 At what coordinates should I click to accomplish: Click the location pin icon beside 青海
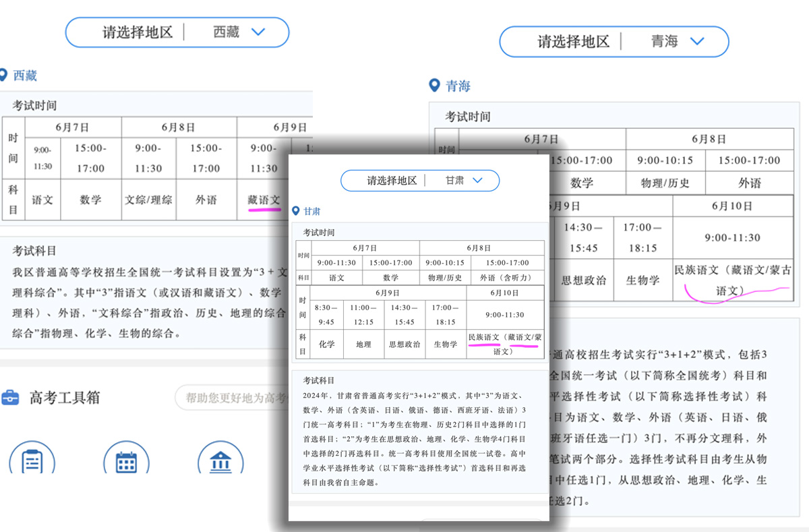(x=435, y=86)
